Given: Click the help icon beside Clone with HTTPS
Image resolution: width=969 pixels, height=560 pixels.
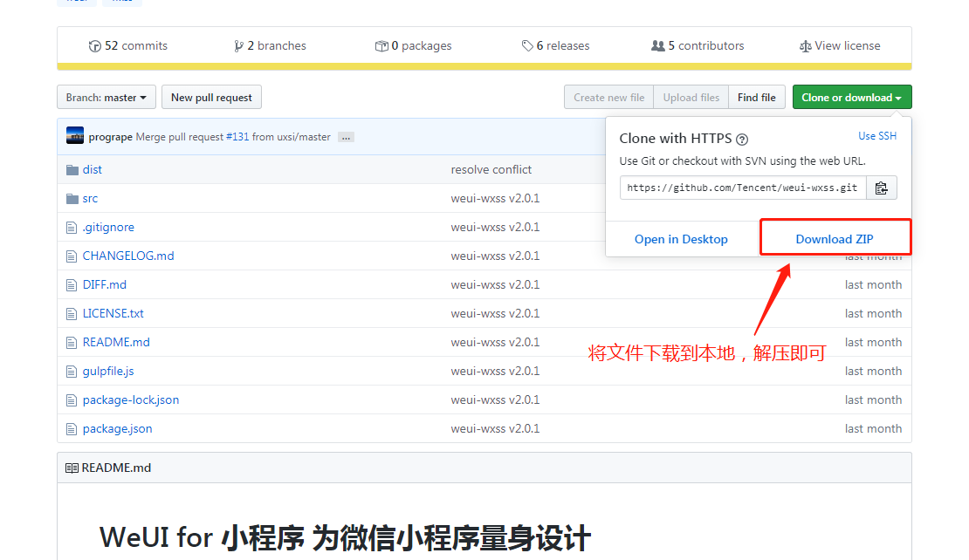Looking at the screenshot, I should 742,140.
